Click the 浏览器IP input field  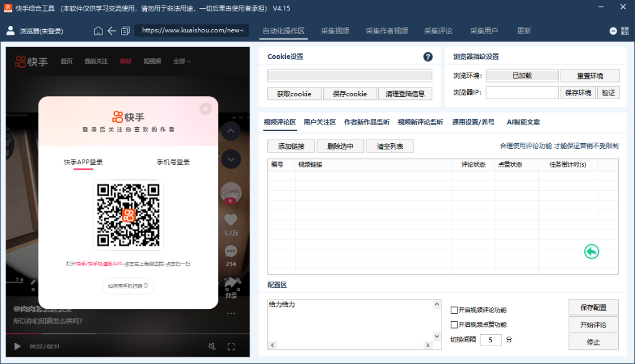(522, 93)
